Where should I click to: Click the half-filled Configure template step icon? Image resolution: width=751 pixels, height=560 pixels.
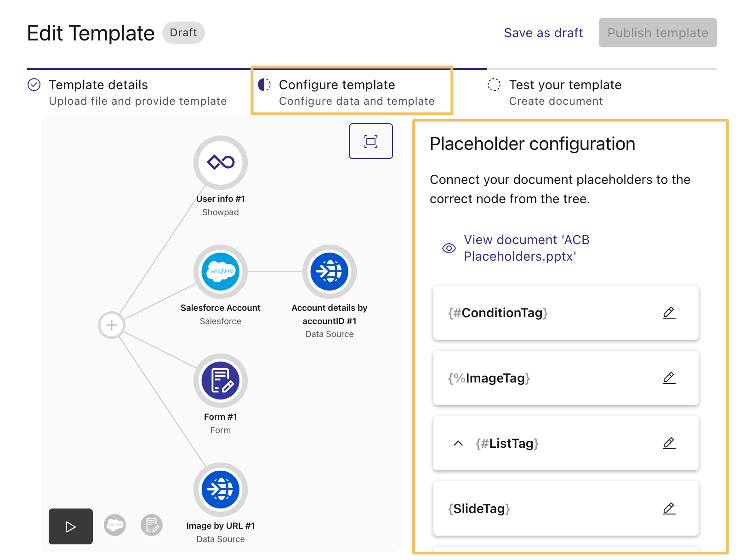coord(264,85)
